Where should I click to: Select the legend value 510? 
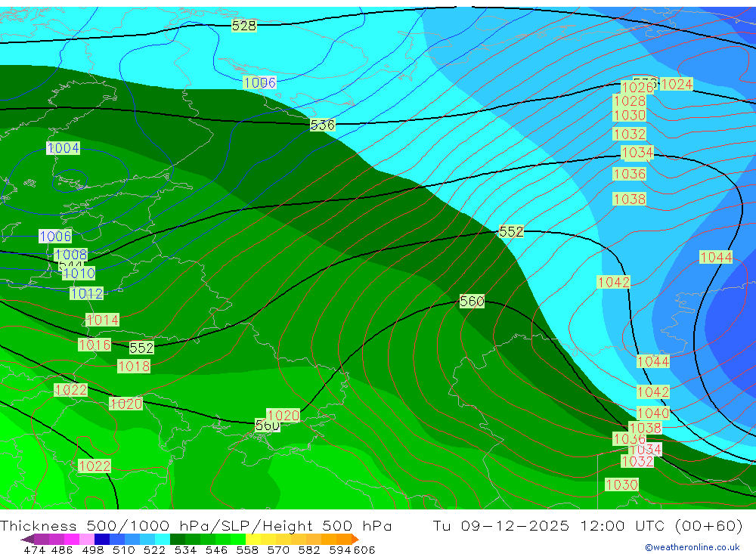pos(123,549)
